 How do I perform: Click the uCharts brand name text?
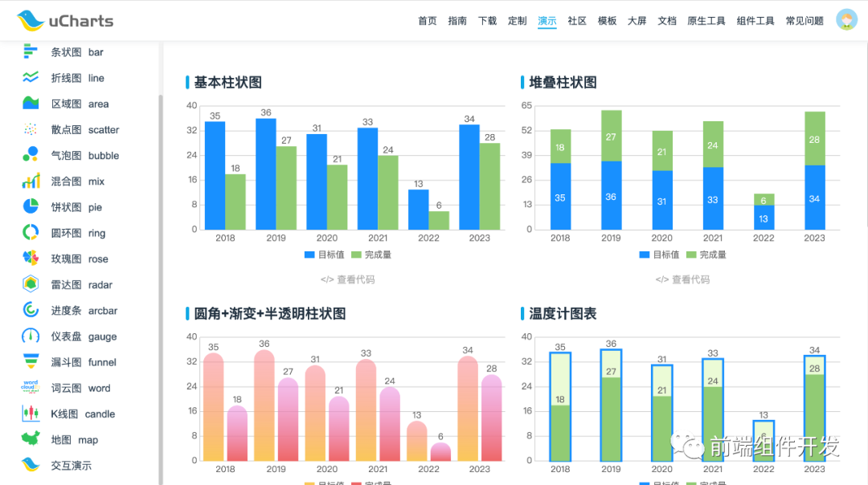pyautogui.click(x=81, y=21)
